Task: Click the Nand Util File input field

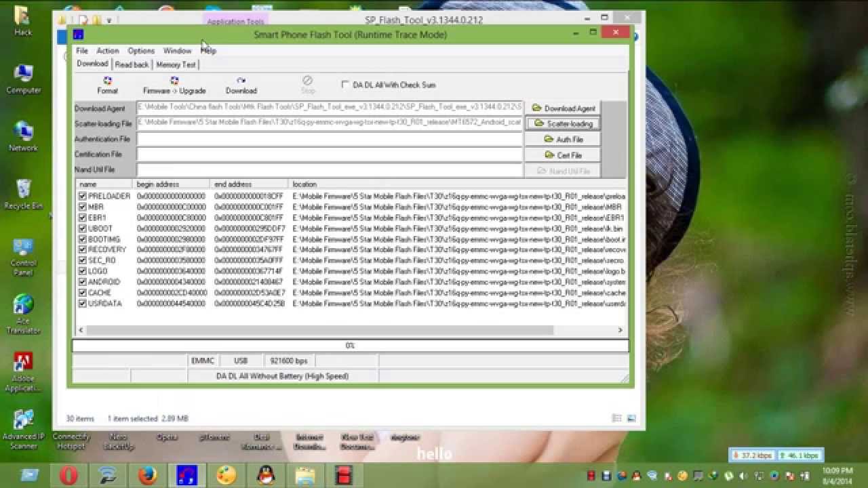Action: pos(330,169)
